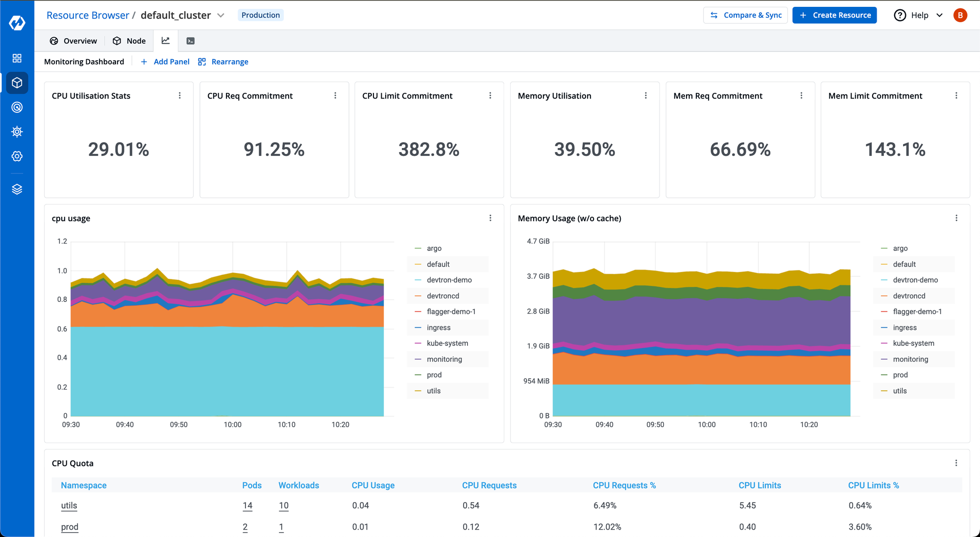Open user profile avatar B
This screenshot has width=980, height=537.
(x=960, y=15)
